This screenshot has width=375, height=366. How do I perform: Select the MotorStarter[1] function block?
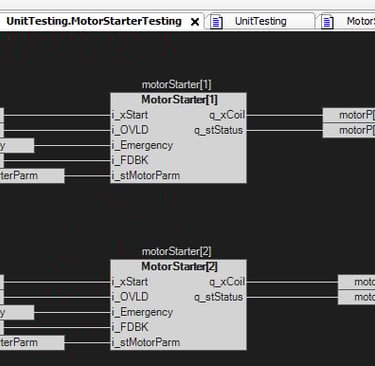(x=179, y=138)
